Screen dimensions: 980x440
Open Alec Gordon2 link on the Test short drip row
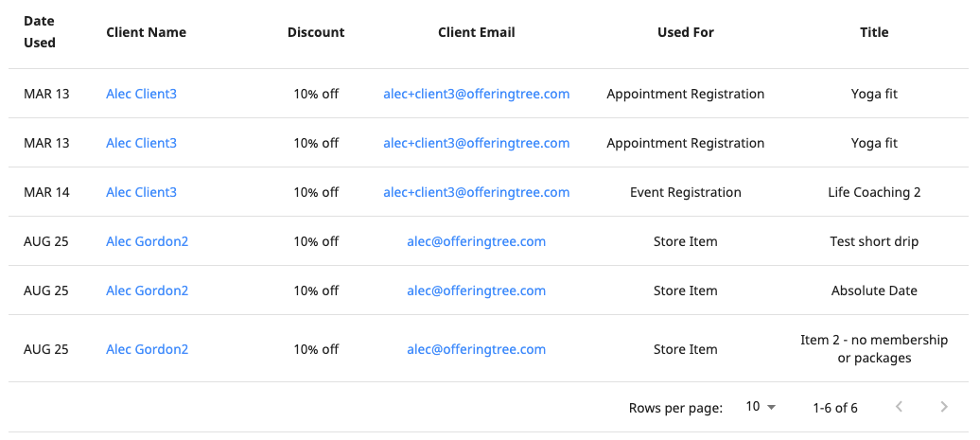147,241
